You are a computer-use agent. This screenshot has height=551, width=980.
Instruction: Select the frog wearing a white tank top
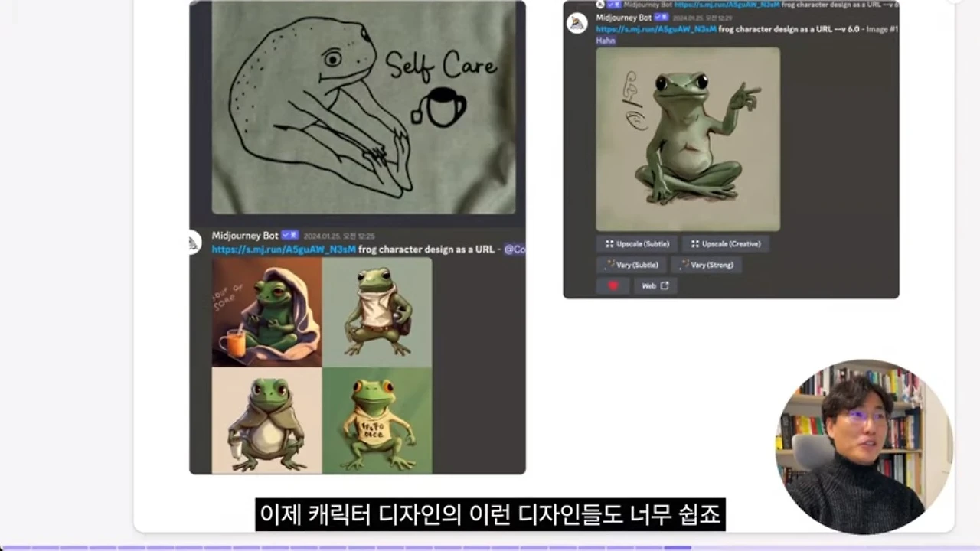(377, 312)
